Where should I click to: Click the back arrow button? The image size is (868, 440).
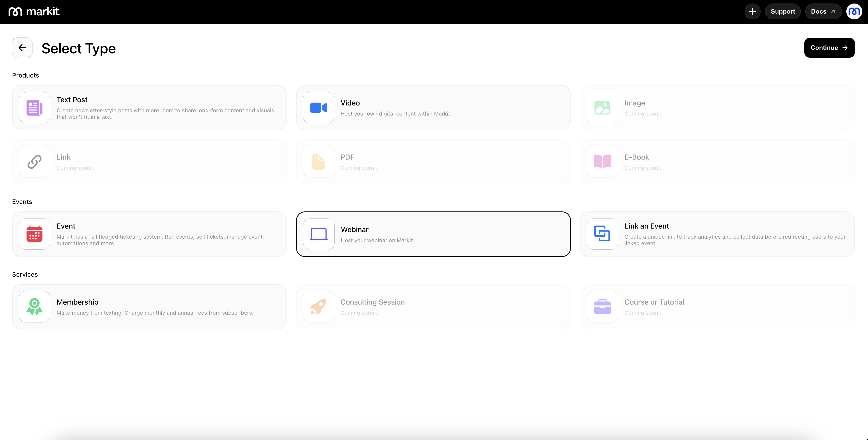coord(22,48)
